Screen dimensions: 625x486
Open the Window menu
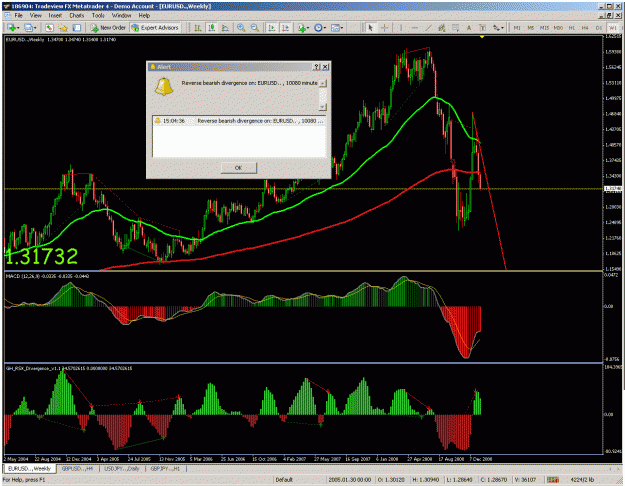tap(121, 16)
